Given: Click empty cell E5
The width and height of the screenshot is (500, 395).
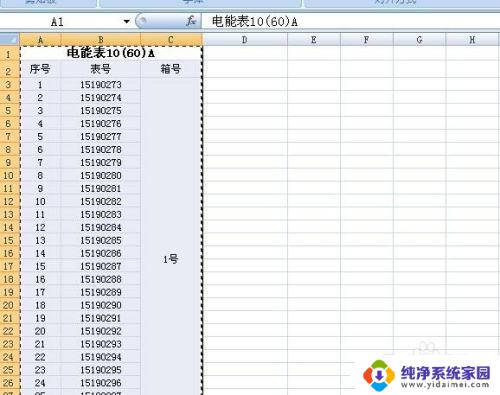Looking at the screenshot, I should [x=314, y=111].
